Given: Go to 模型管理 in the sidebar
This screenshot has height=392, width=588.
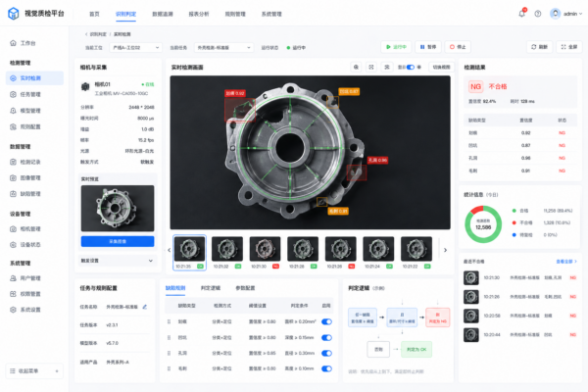Looking at the screenshot, I should tap(30, 111).
